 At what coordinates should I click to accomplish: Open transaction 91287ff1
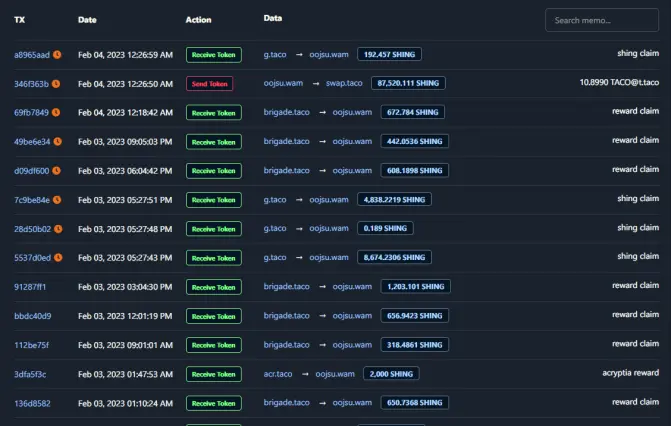pos(30,287)
